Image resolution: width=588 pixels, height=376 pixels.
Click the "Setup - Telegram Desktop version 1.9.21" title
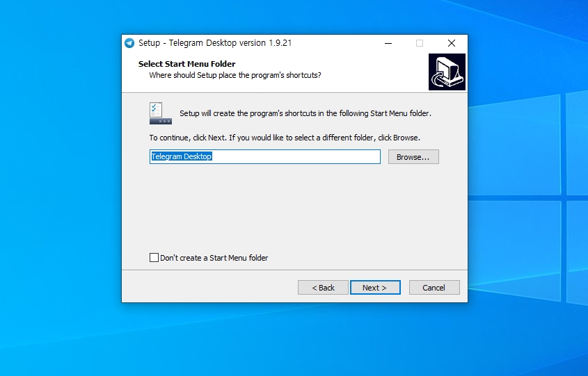coord(215,43)
